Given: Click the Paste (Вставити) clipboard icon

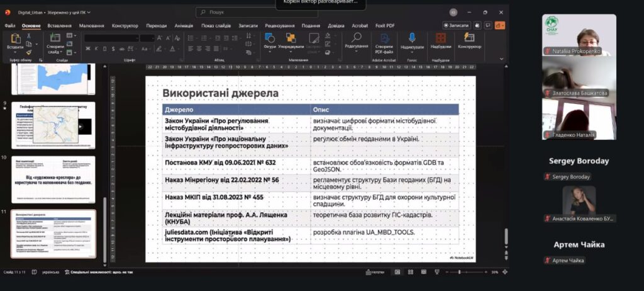Looking at the screenshot, I should pyautogui.click(x=15, y=40).
